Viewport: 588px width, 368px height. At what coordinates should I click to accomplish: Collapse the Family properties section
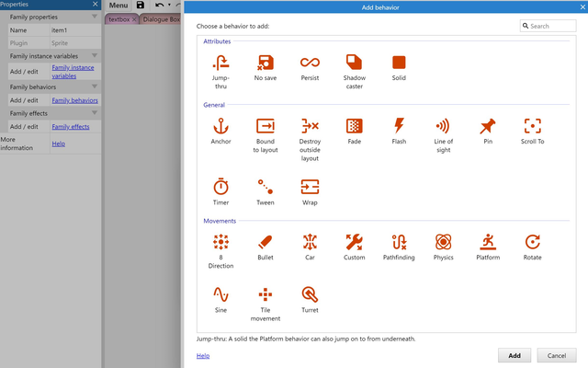pos(95,17)
